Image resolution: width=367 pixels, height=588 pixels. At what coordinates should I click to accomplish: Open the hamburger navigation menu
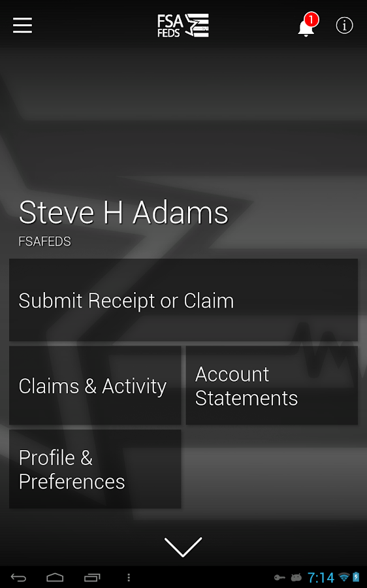point(22,25)
